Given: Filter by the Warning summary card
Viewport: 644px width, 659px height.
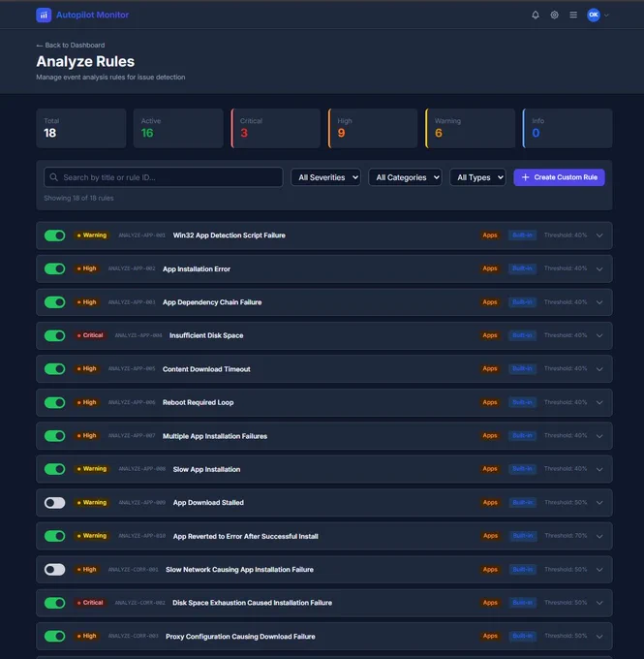Looking at the screenshot, I should [x=470, y=128].
